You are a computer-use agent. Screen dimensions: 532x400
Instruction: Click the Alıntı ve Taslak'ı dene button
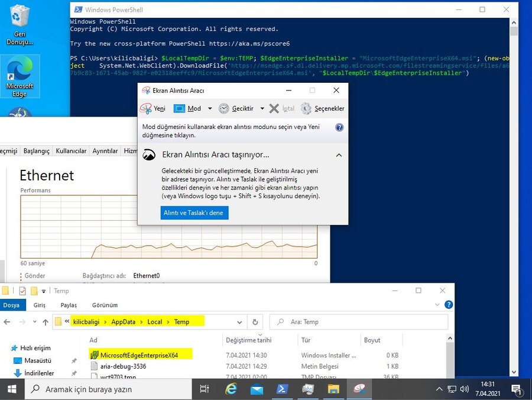coord(194,213)
